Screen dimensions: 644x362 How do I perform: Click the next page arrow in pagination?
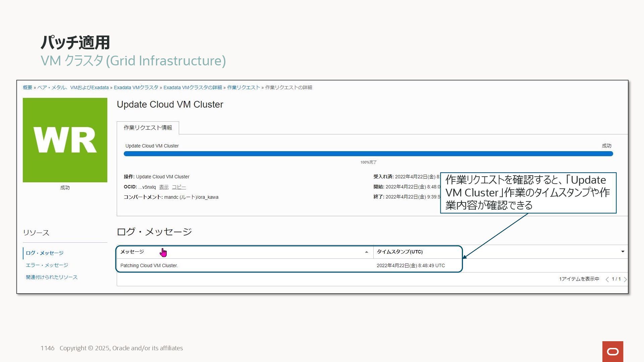[625, 279]
